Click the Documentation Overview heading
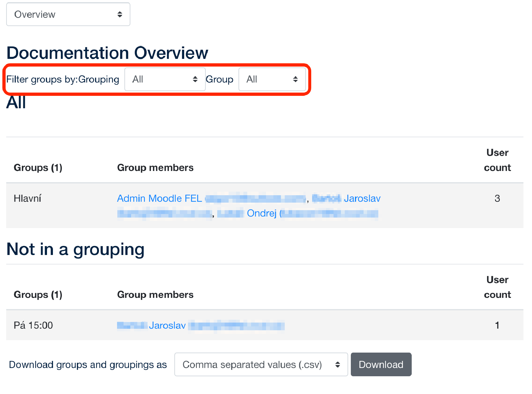This screenshot has height=394, width=532. [x=107, y=53]
